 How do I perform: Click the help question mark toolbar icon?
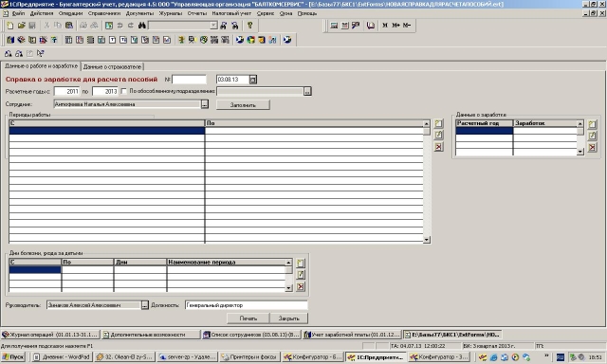point(250,26)
